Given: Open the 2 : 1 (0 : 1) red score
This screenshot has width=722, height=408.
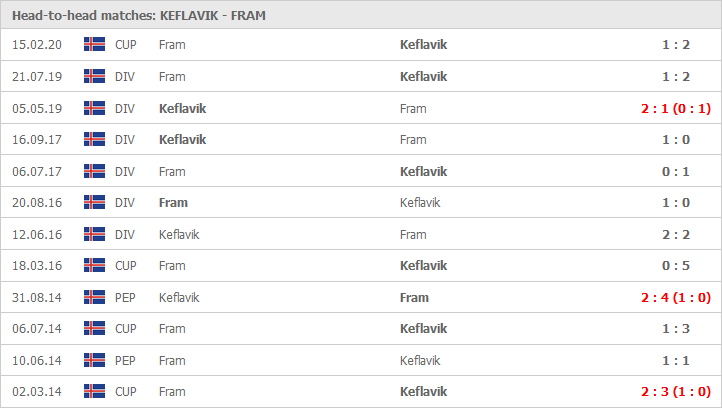Looking at the screenshot, I should coord(676,109).
